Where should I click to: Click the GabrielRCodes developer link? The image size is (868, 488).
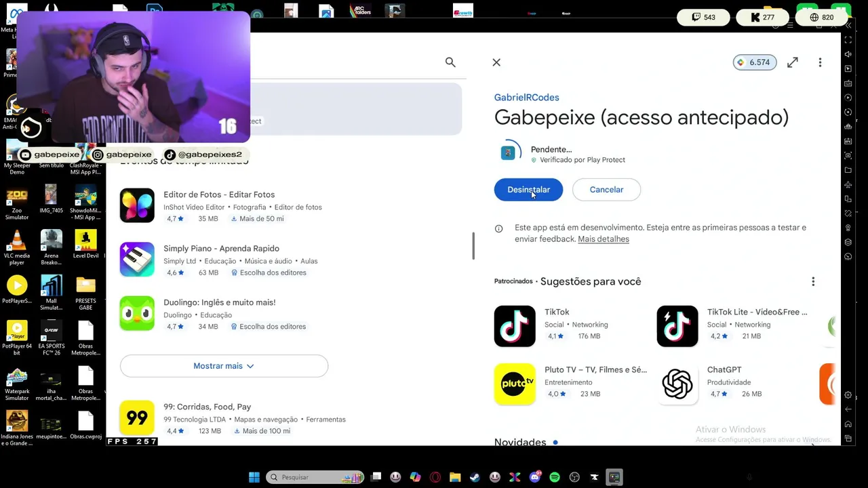(527, 98)
